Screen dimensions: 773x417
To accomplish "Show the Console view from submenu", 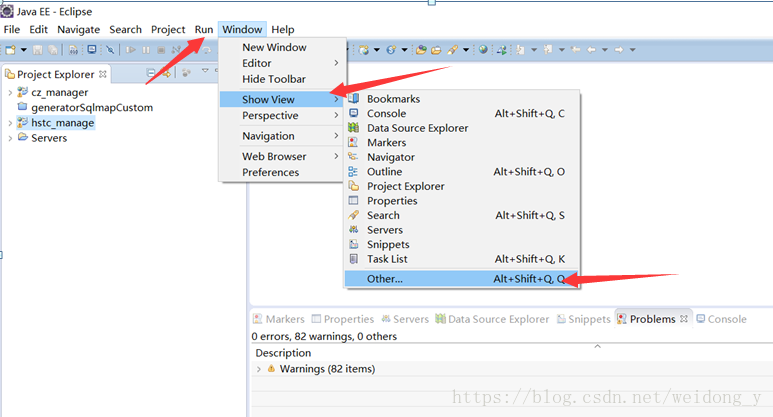I will point(462,113).
